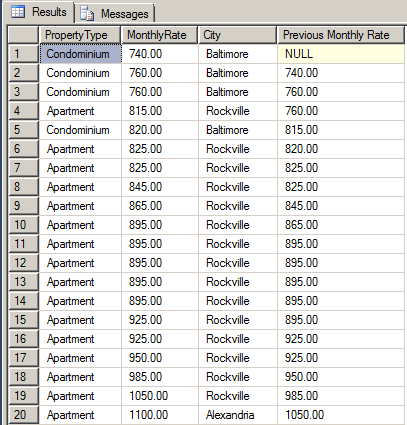Screen dimensions: 407x425
Task: Switch to the Results tab
Action: (x=39, y=12)
